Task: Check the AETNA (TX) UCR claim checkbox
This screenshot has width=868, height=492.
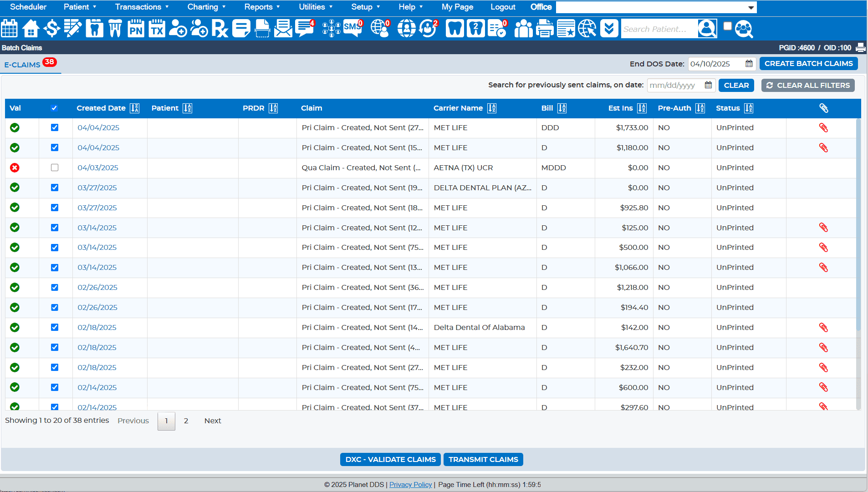Action: coord(55,167)
